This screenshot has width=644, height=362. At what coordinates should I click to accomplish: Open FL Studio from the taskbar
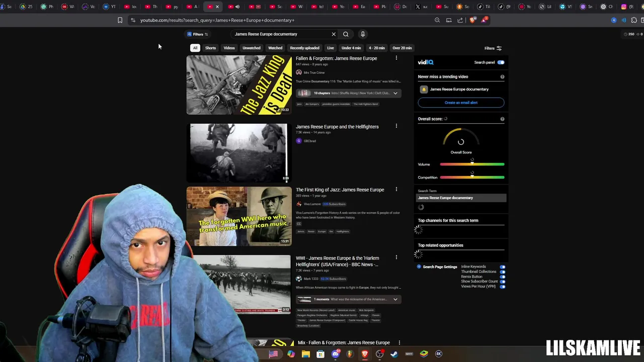[350, 354]
